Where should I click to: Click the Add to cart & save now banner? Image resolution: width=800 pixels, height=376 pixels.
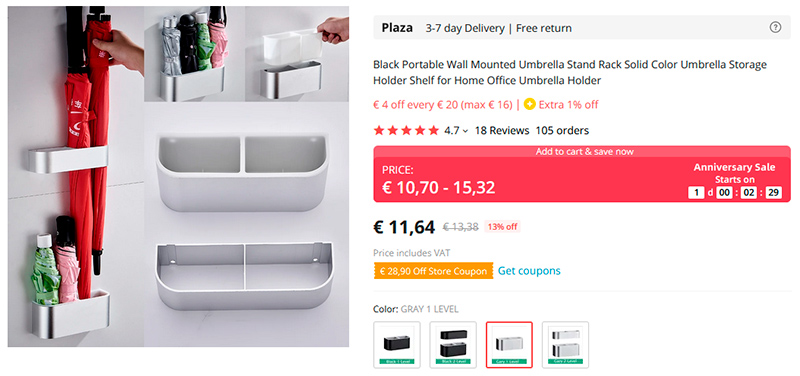click(x=582, y=152)
